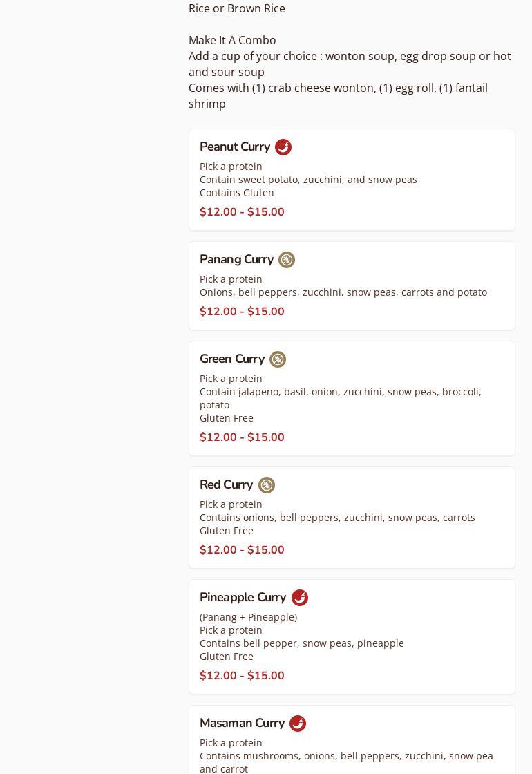This screenshot has height=774, width=532.
Task: Select the Masaman Curry item title
Action: pyautogui.click(x=242, y=723)
